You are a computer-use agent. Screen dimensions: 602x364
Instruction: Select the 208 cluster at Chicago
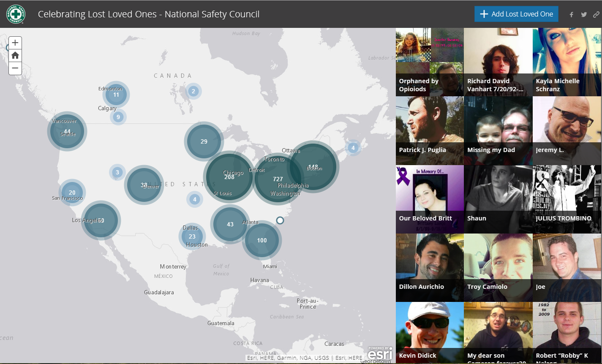point(229,177)
